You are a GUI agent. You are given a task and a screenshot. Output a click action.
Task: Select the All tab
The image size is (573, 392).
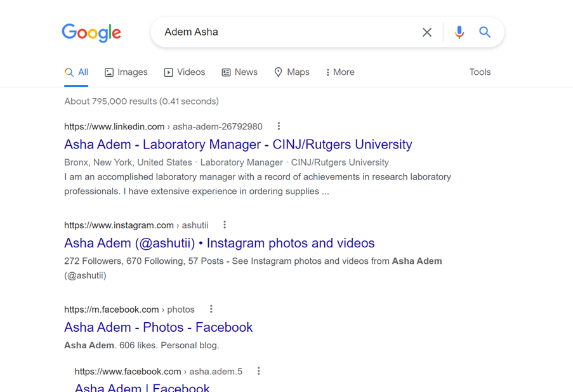[76, 72]
